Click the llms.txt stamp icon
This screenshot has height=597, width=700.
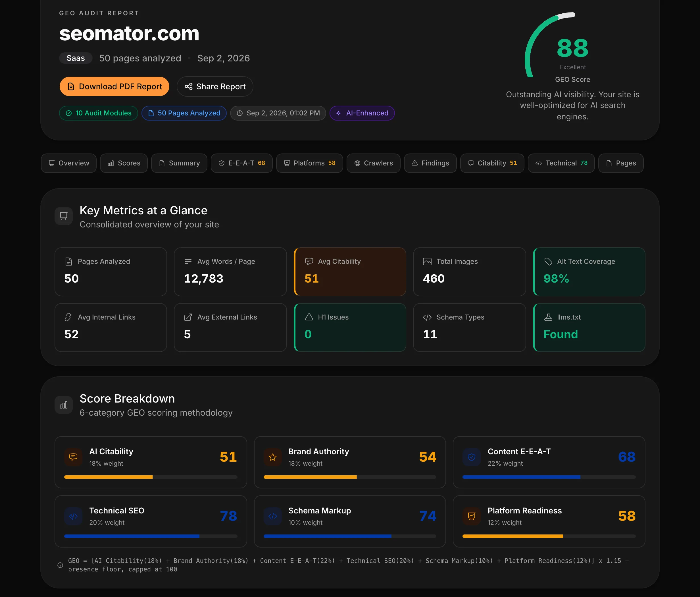click(548, 317)
